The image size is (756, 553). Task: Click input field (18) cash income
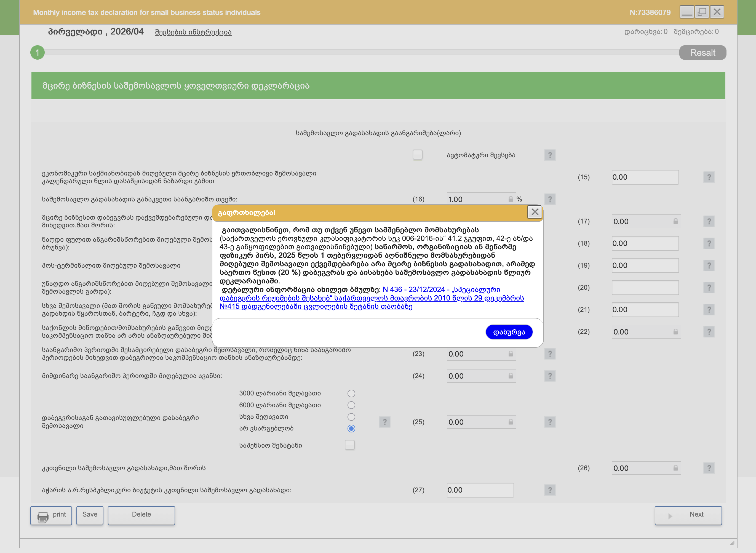tap(645, 243)
